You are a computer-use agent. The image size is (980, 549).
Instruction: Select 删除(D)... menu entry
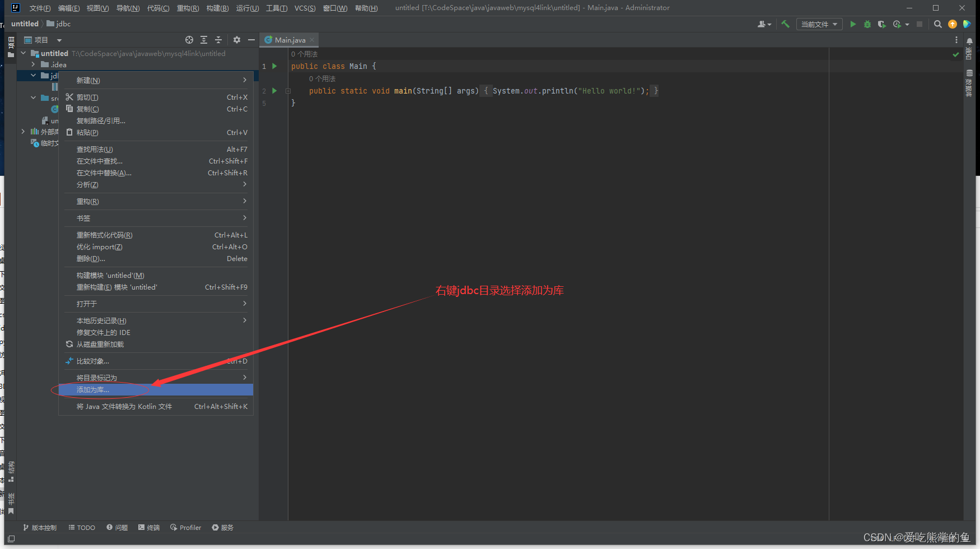pyautogui.click(x=156, y=258)
